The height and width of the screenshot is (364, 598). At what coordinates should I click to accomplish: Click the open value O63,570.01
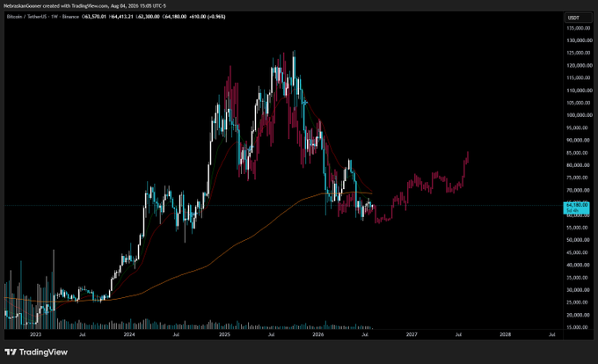[93, 17]
